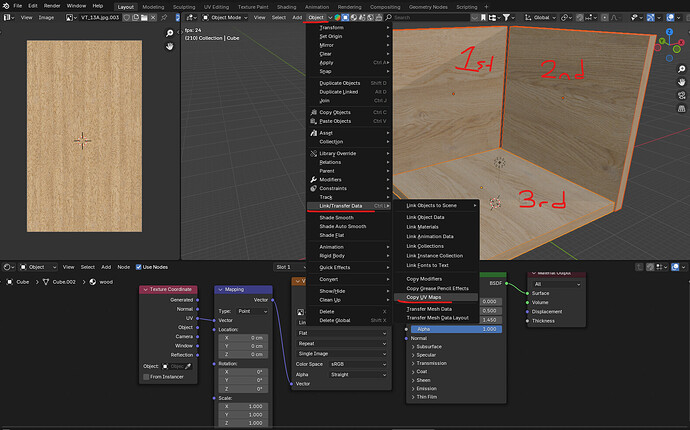The image size is (690, 430).
Task: Click the zoom magnifier icon in the image editor
Action: 169,33
